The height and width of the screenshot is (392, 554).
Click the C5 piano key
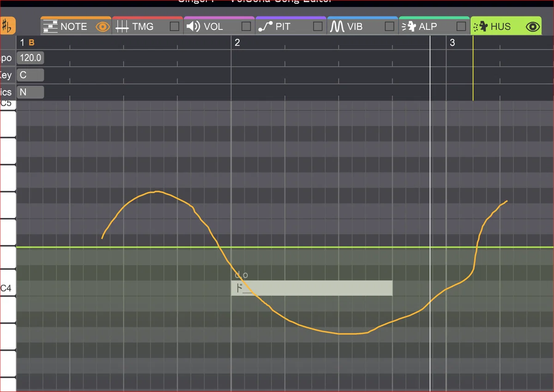[x=8, y=104]
